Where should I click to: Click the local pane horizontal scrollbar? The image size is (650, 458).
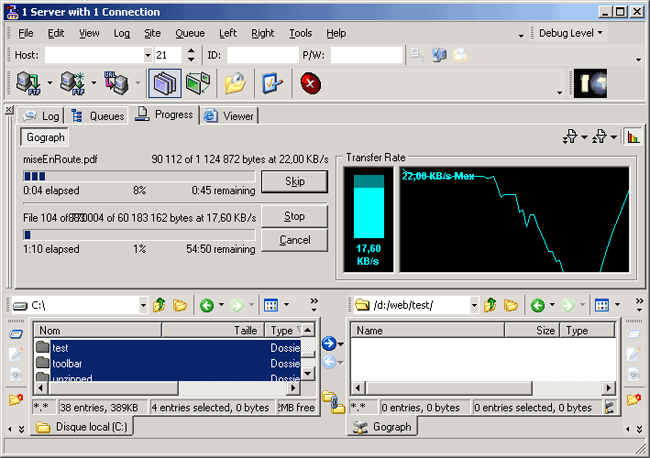coord(167,388)
